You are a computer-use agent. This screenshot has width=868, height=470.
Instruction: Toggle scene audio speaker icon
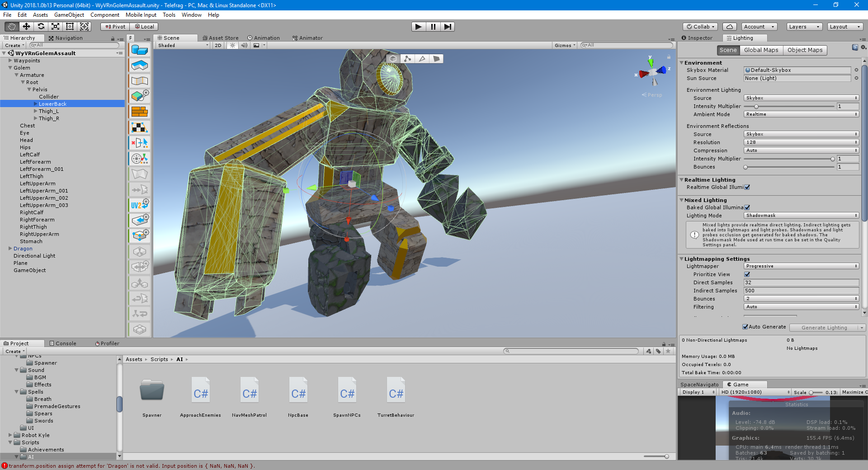pyautogui.click(x=244, y=45)
